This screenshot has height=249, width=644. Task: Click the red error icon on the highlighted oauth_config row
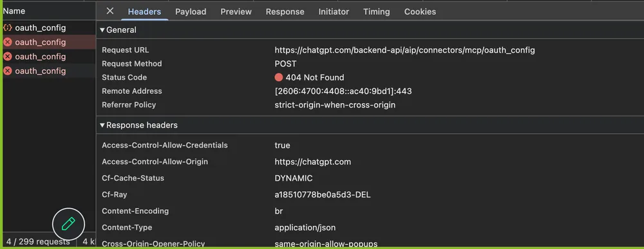[x=7, y=42]
